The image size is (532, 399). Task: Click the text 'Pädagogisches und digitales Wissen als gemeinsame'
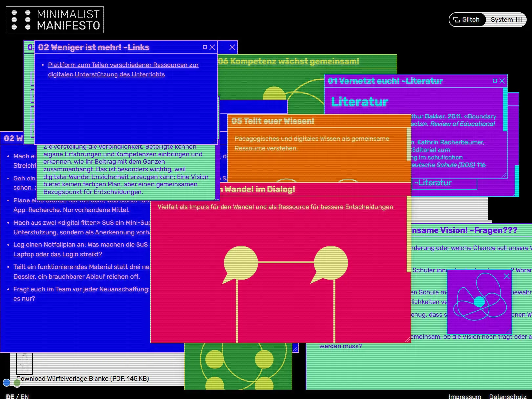coord(312,139)
